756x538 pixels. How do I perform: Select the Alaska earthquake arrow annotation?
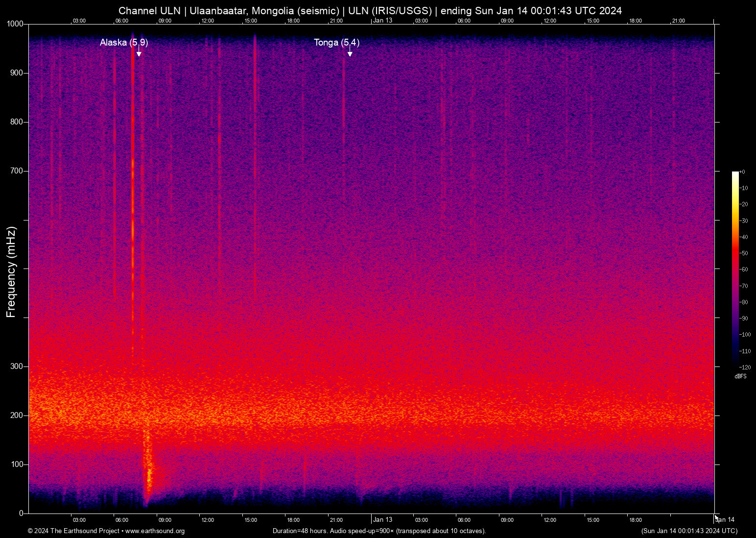[x=139, y=52]
